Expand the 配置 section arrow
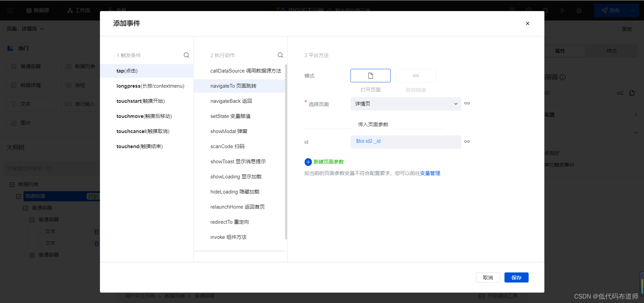This screenshot has height=303, width=644. click(636, 115)
